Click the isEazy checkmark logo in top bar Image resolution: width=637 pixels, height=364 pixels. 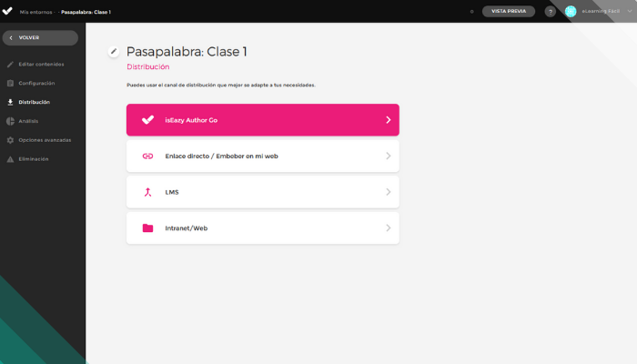point(8,11)
